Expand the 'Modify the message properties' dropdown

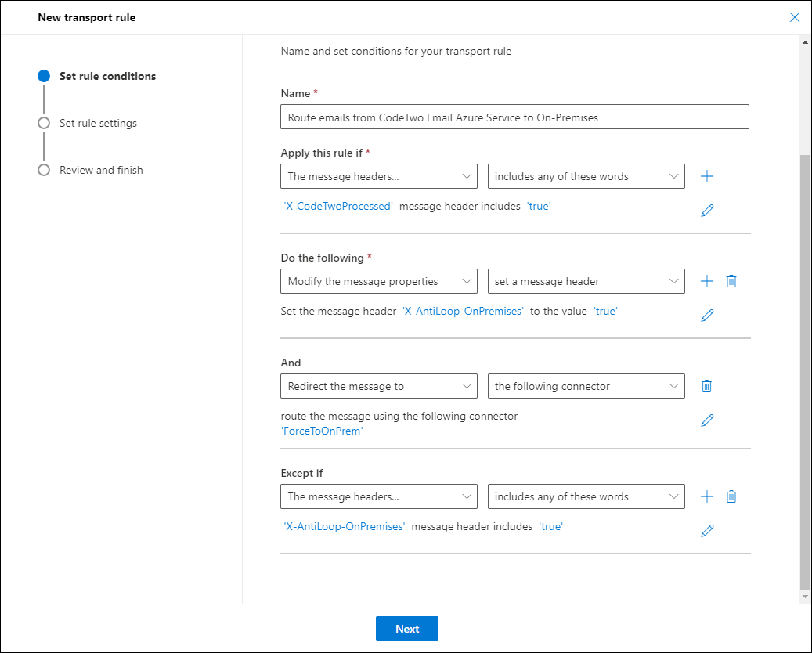tap(379, 281)
